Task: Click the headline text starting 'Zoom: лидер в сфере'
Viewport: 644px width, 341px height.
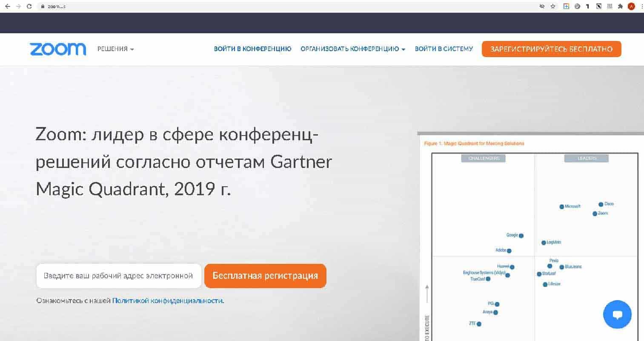Action: coord(184,162)
